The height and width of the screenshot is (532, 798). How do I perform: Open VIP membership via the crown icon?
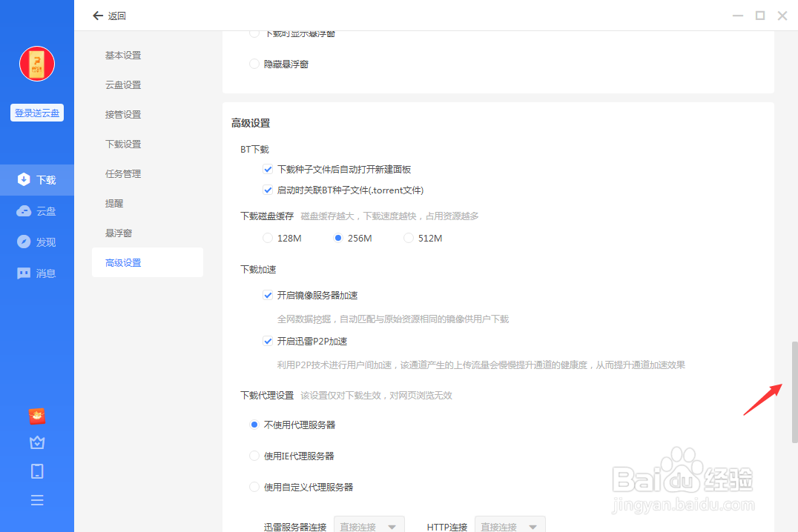[x=37, y=442]
